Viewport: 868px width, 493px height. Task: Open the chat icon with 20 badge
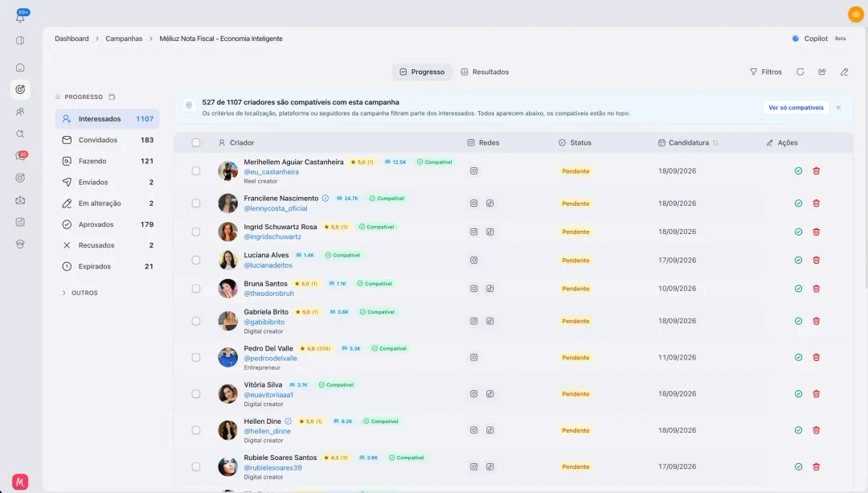coord(21,156)
